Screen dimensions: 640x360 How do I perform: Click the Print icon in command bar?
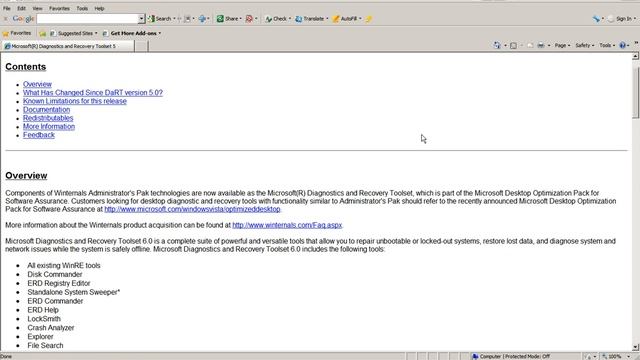point(541,45)
